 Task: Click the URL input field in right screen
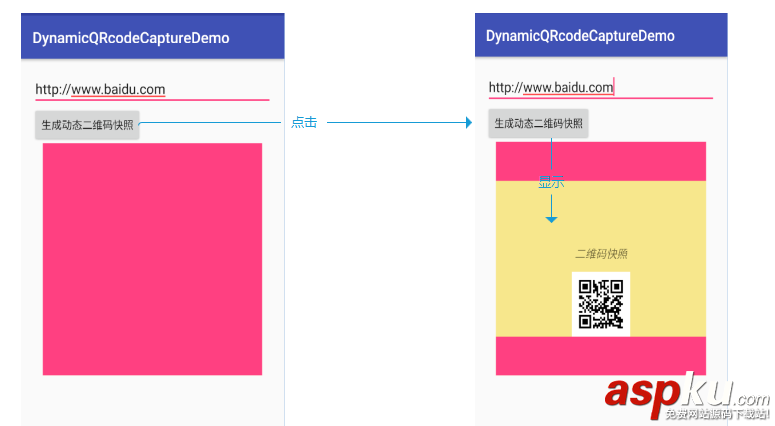click(x=601, y=87)
